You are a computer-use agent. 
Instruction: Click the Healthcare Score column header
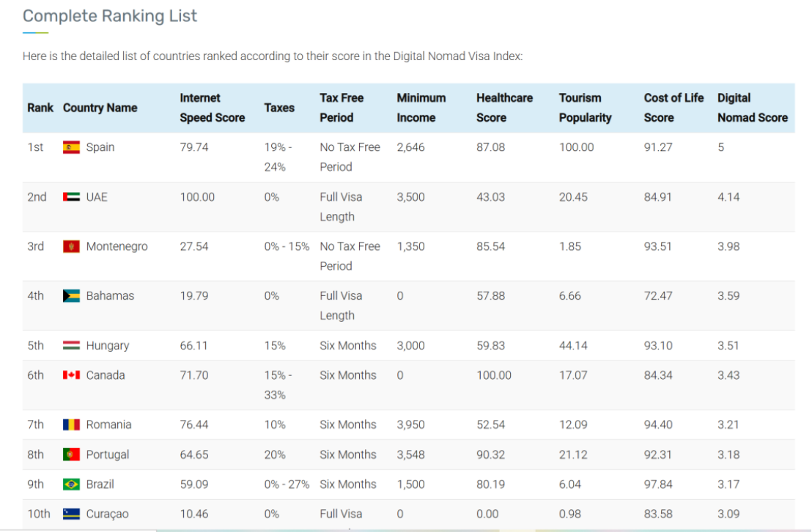[504, 108]
